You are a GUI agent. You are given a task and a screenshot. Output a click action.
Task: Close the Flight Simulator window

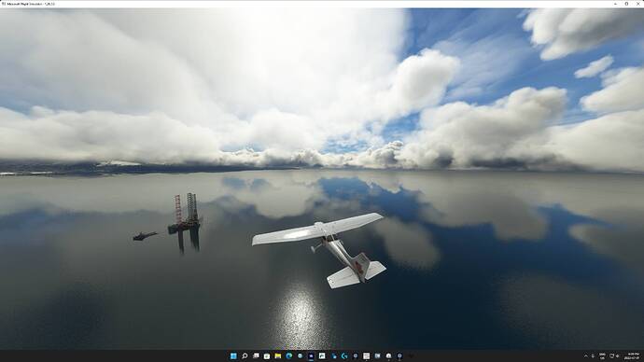pos(637,4)
